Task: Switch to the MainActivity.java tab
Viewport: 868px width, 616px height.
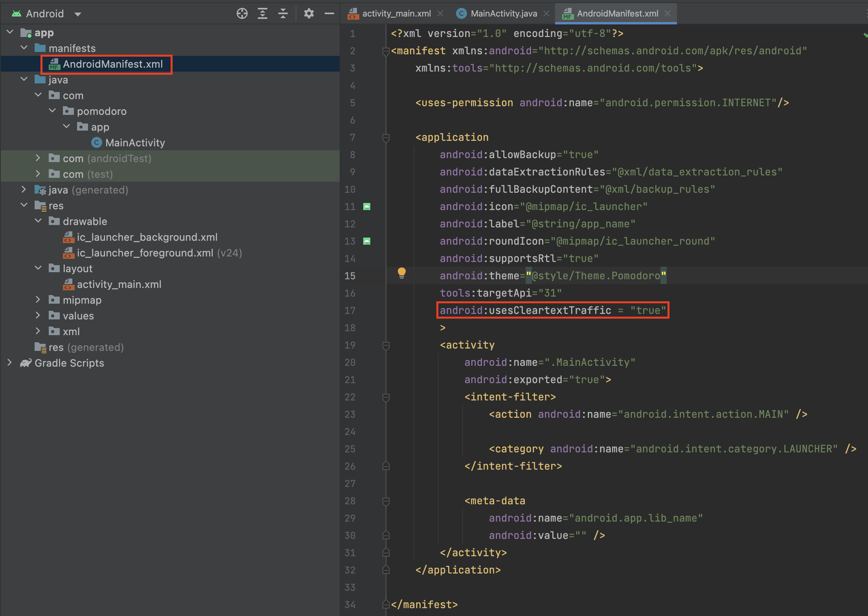Action: tap(504, 14)
